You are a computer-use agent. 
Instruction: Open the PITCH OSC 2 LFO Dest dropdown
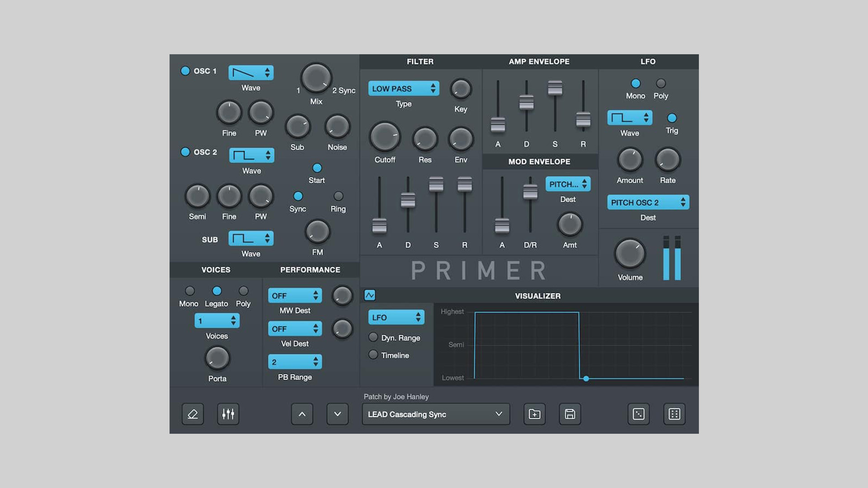coord(648,202)
